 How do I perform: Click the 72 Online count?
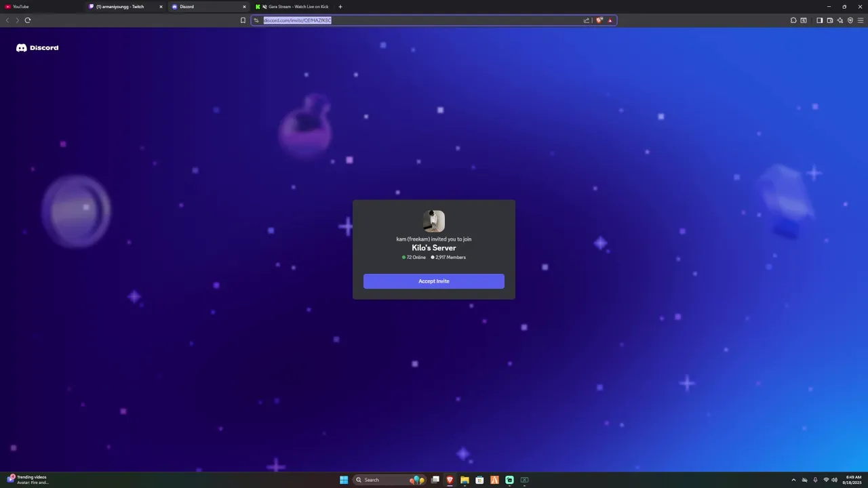(x=414, y=258)
